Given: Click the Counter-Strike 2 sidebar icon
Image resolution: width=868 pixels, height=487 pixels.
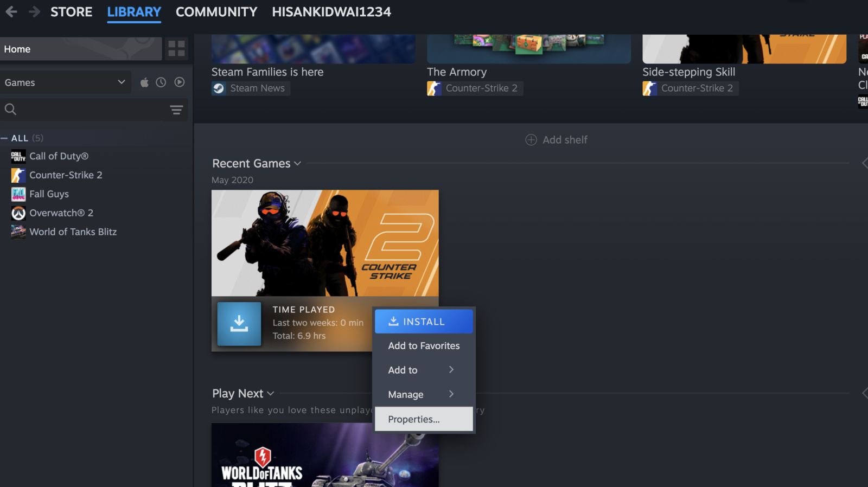Looking at the screenshot, I should [x=18, y=175].
